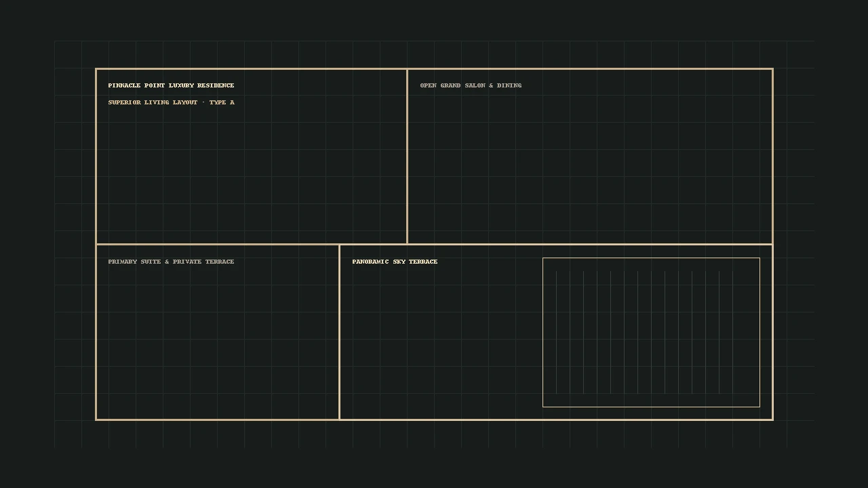The height and width of the screenshot is (488, 868).
Task: Select the "PRIMARY SUITE & PRIVATE TERRACE" label
Action: pos(171,262)
